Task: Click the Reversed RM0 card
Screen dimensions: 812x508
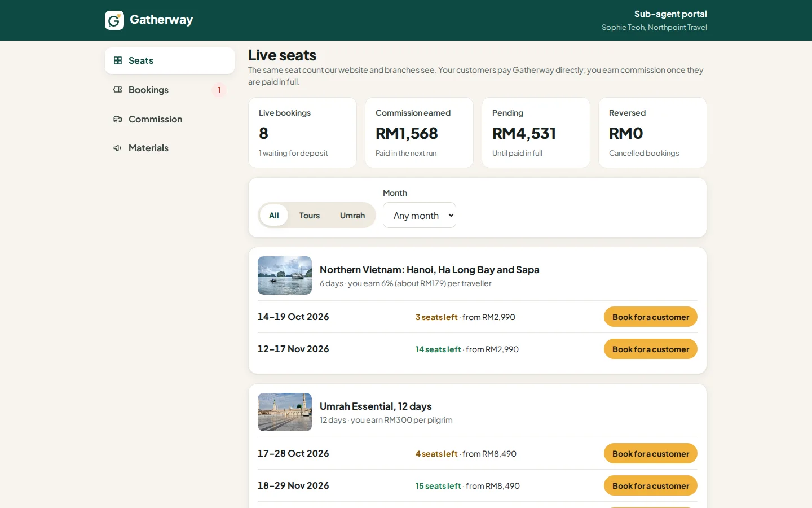Action: click(652, 133)
